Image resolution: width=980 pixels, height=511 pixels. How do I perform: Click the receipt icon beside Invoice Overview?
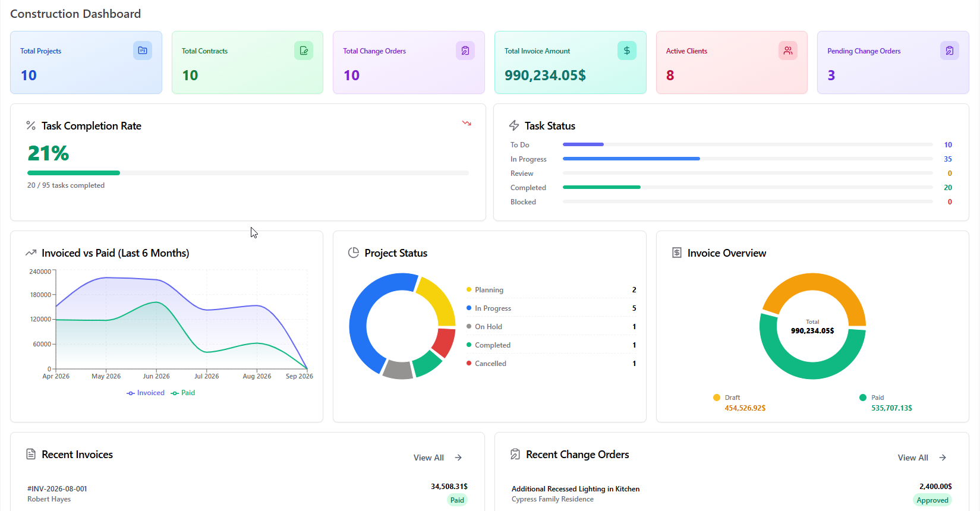(x=677, y=253)
